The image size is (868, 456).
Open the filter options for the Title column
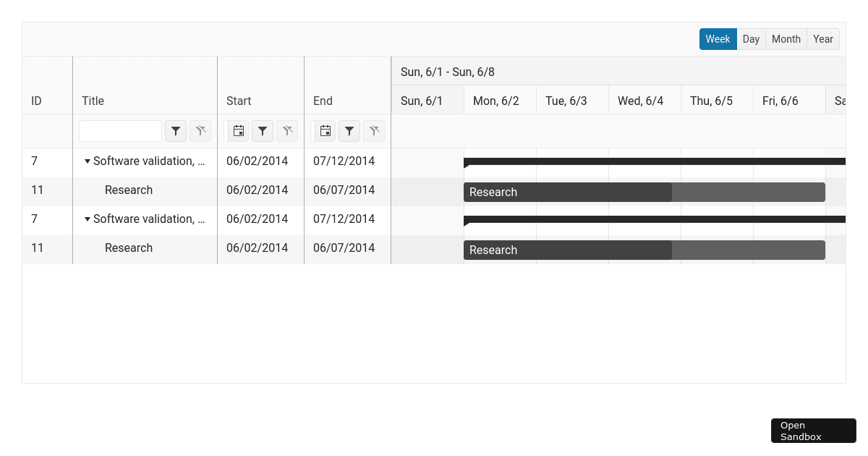coord(175,131)
